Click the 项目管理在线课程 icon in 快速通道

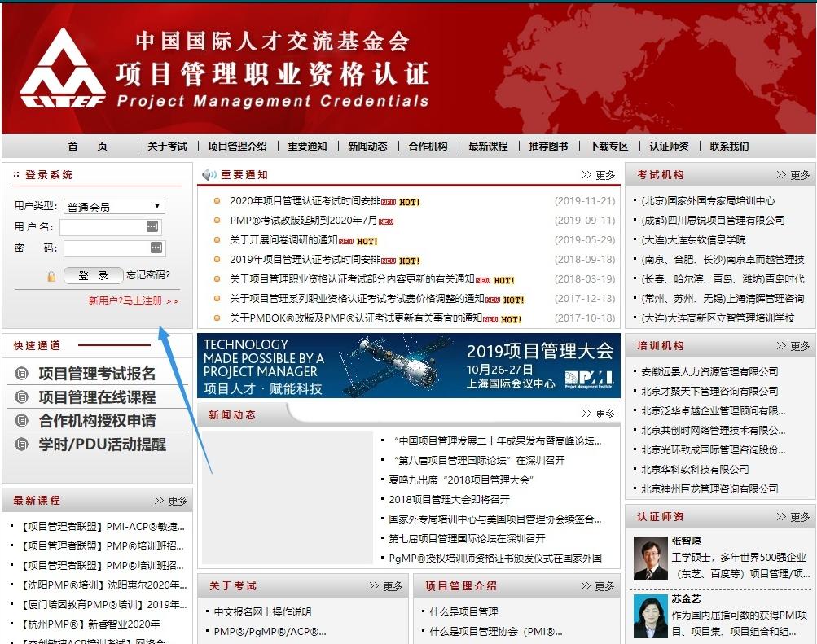click(x=23, y=397)
